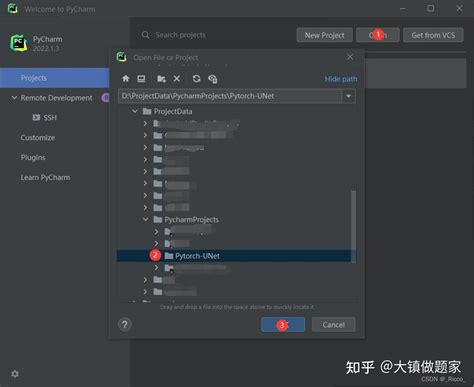Click Get from VCS button
474x387 pixels.
click(433, 35)
